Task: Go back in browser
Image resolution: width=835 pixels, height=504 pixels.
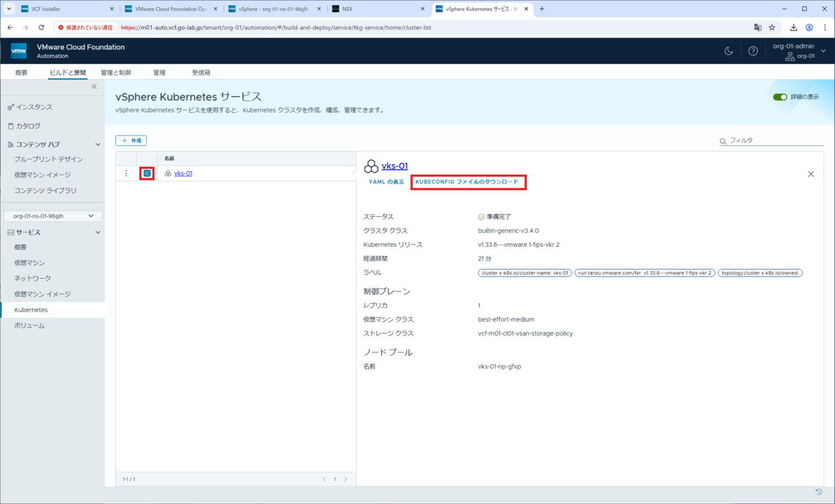Action: tap(10, 27)
